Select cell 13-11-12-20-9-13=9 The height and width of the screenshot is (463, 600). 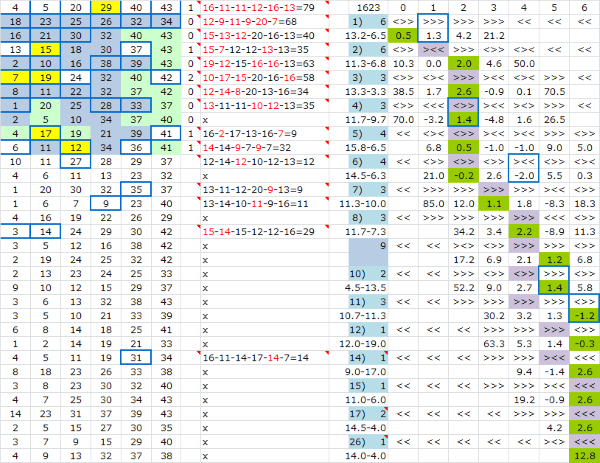click(264, 190)
